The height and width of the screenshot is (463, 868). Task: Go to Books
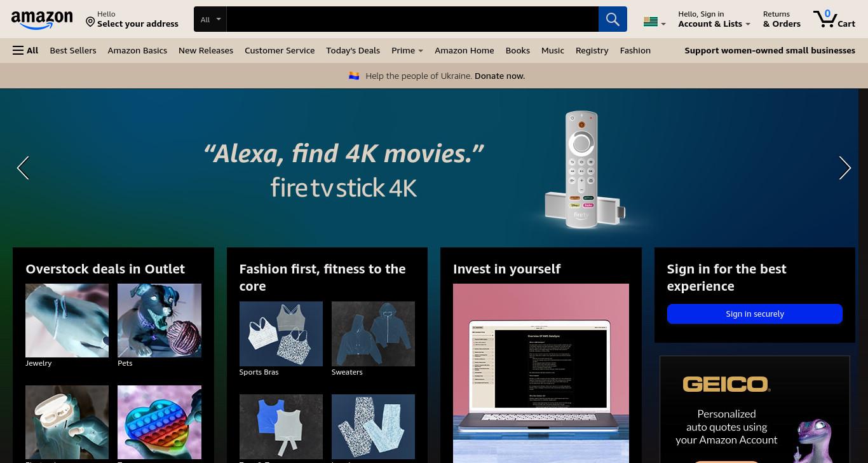point(518,50)
